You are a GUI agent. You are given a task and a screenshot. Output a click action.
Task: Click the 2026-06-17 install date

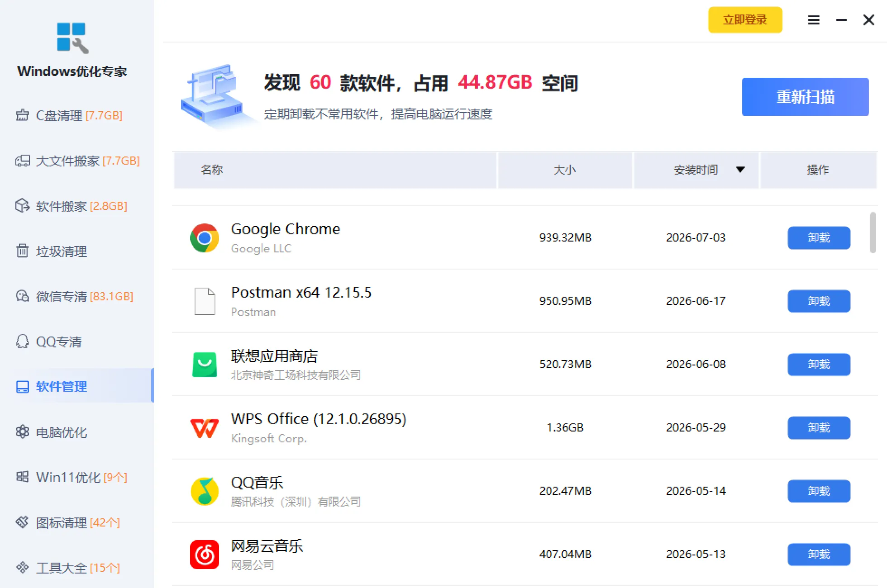[x=696, y=301]
